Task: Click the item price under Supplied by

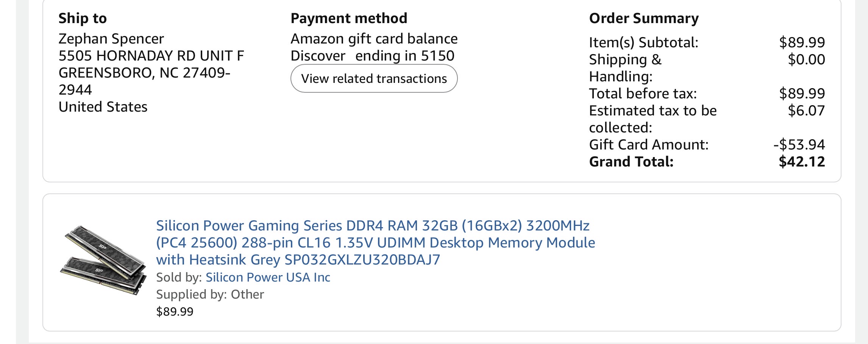Action: [x=175, y=311]
